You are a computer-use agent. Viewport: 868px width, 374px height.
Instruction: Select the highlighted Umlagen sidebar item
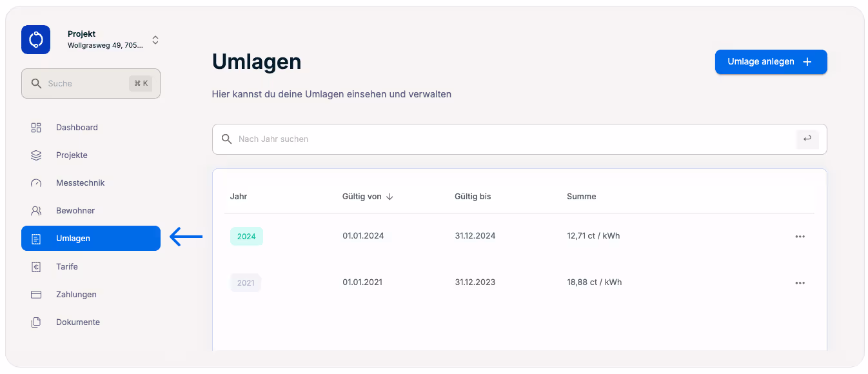pyautogui.click(x=91, y=238)
